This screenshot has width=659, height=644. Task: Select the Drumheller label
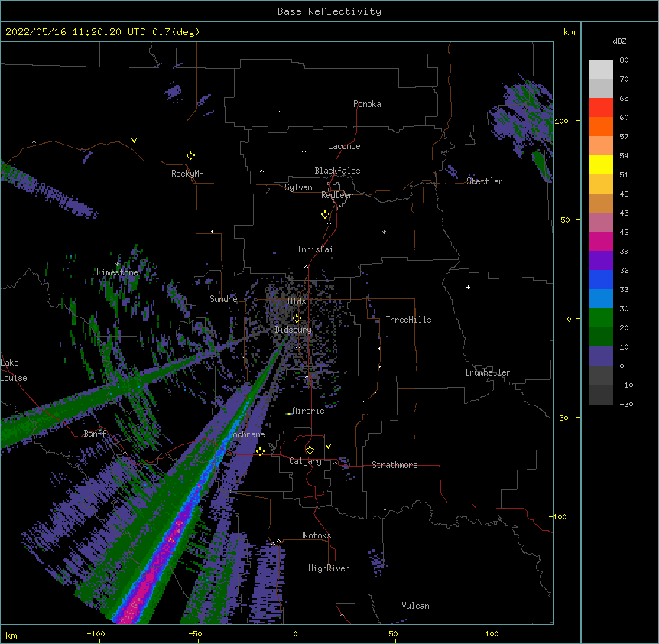click(488, 372)
